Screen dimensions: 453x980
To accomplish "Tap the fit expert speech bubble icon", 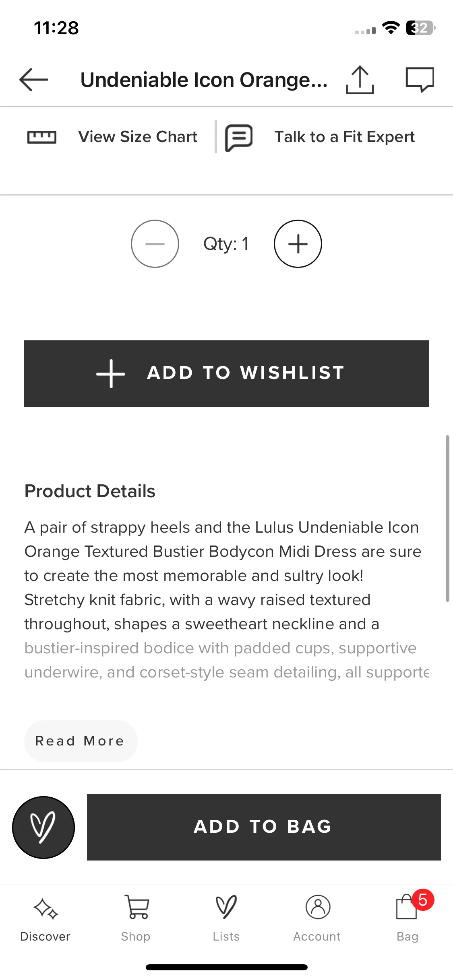I will point(239,138).
